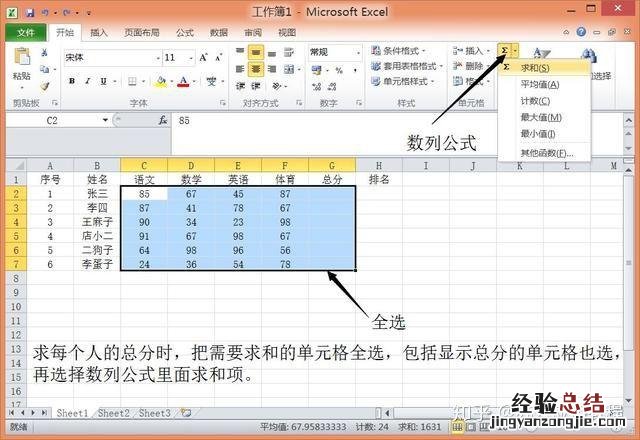Click the Decrease Font Size icon
This screenshot has height=440, width=640.
pyautogui.click(x=219, y=58)
